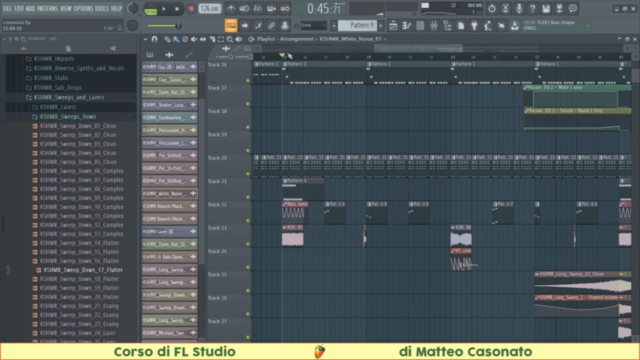The width and height of the screenshot is (640, 360).
Task: Toggle wait for input before recording
Action: [x=244, y=9]
